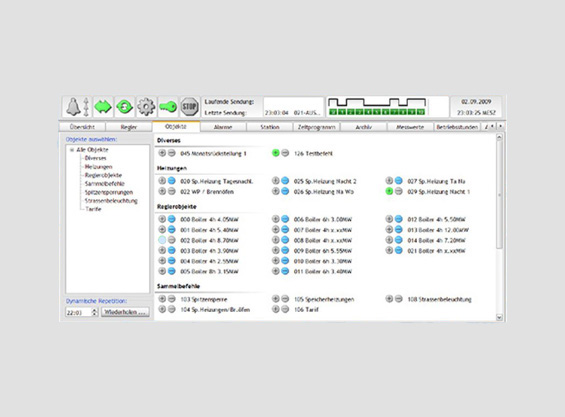Click the scrollbar down arrow of object list
565x417 pixels.
[x=499, y=318]
